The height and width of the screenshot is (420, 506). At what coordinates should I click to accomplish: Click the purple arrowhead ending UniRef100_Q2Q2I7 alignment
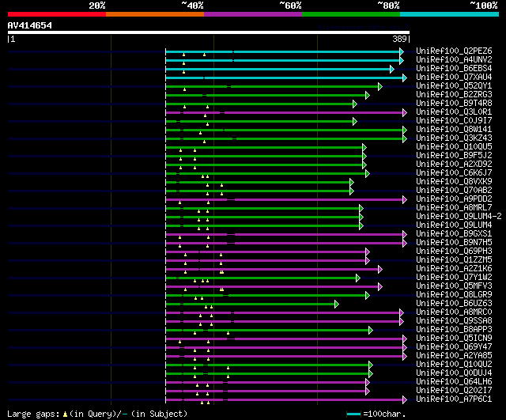[368, 392]
